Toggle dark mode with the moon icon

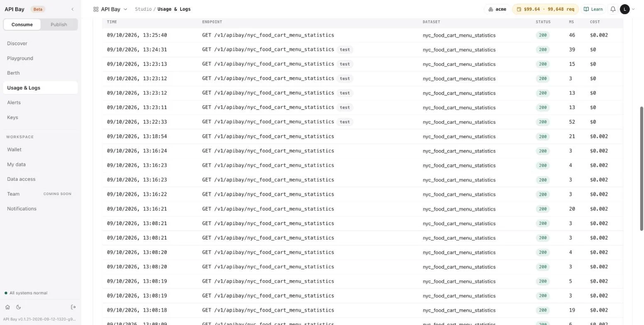coord(18,307)
